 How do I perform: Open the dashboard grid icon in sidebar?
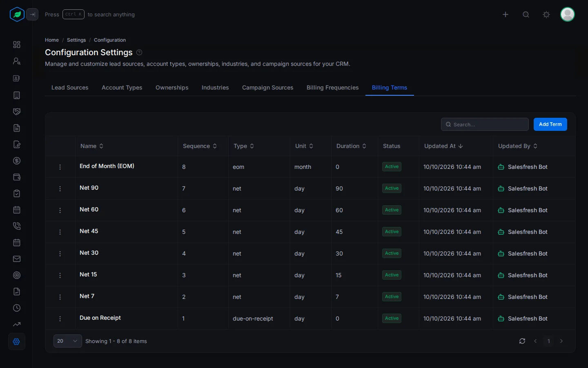[x=17, y=45]
